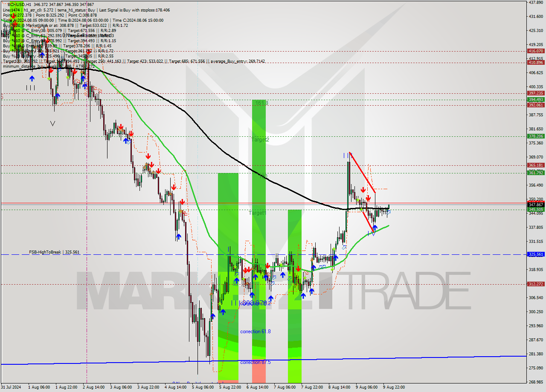The image size is (546, 392).
Task: Click the '31 Jul 2024' date on time axis
Action: 12,387
